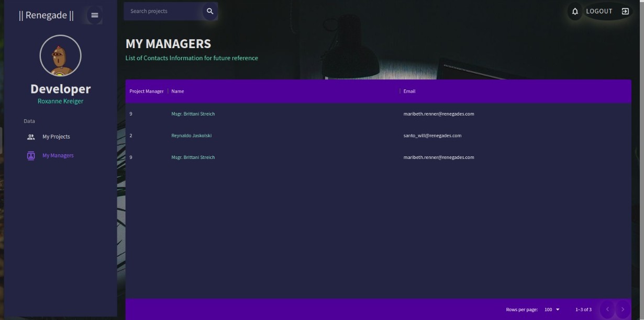Expand the 100 rows selector arrow

point(558,309)
